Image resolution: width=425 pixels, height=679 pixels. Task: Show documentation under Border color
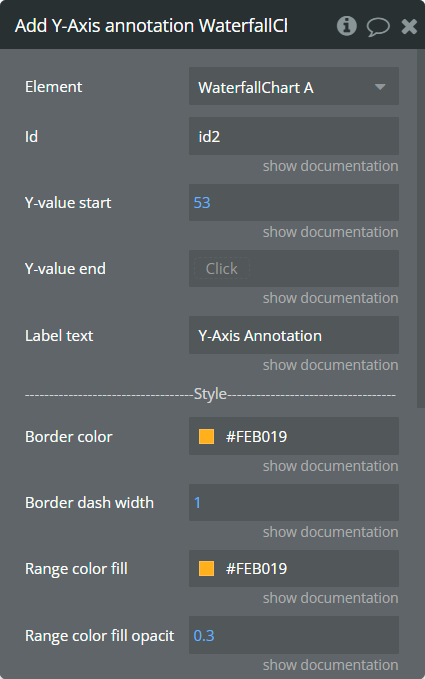(x=331, y=466)
